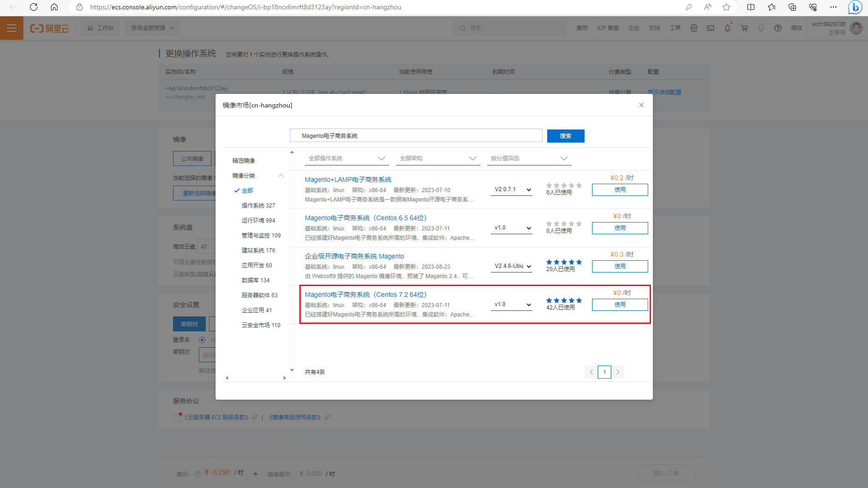The height and width of the screenshot is (488, 868).
Task: Open version dropdown for Centos 7.2 image
Action: (x=512, y=305)
